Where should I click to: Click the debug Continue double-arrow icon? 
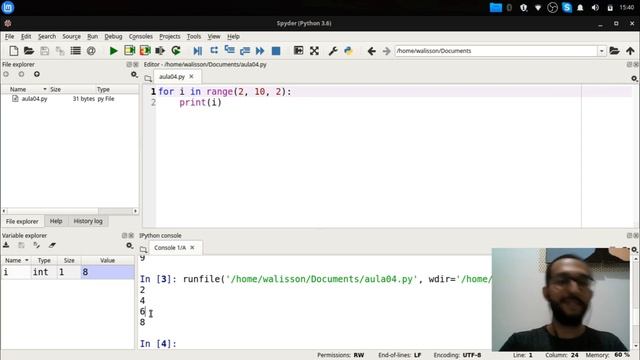coord(260,51)
